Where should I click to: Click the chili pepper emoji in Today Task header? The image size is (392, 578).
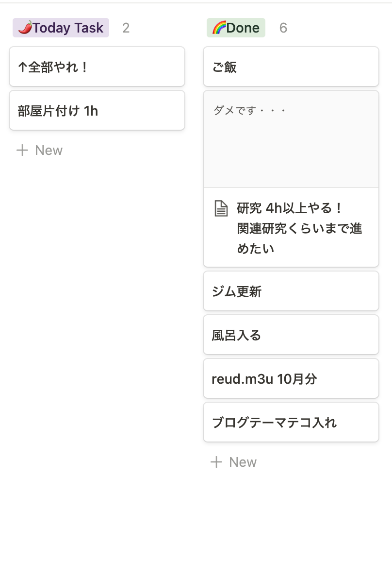point(25,28)
